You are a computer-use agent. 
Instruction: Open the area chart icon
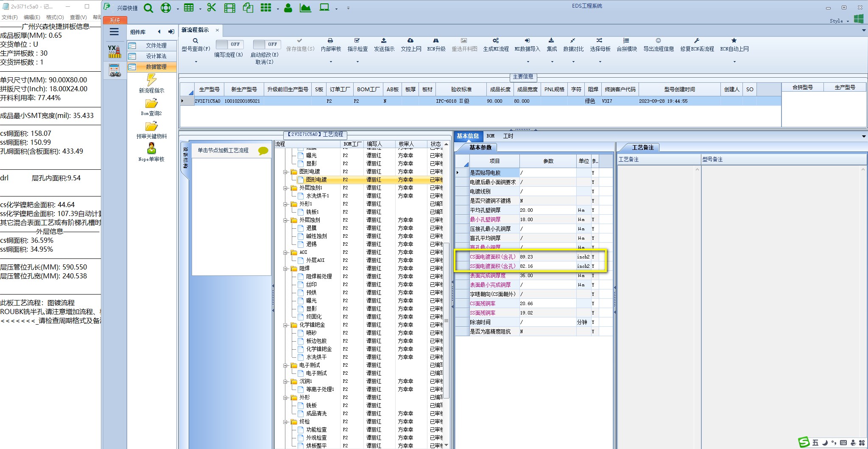pos(305,8)
